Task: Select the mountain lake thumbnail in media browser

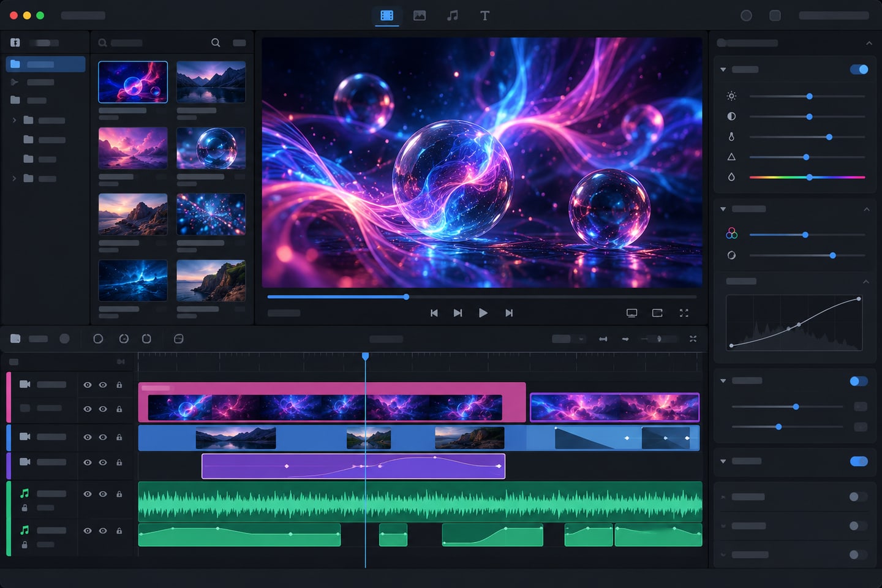Action: coord(211,81)
